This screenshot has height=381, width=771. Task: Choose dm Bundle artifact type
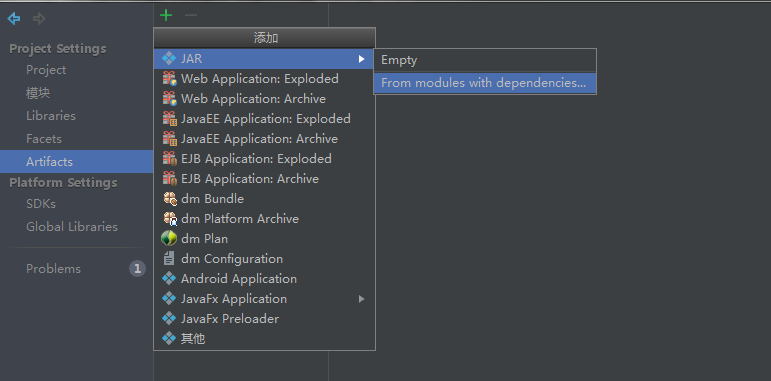[265, 199]
